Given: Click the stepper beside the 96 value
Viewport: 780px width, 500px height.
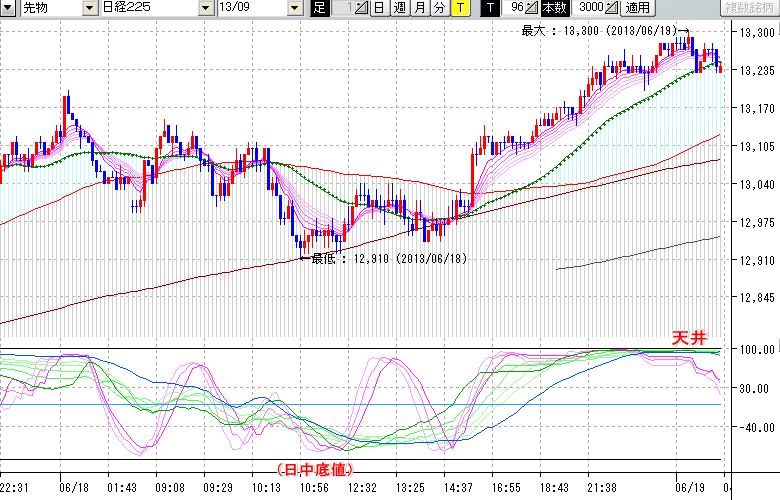Looking at the screenshot, I should [x=532, y=8].
